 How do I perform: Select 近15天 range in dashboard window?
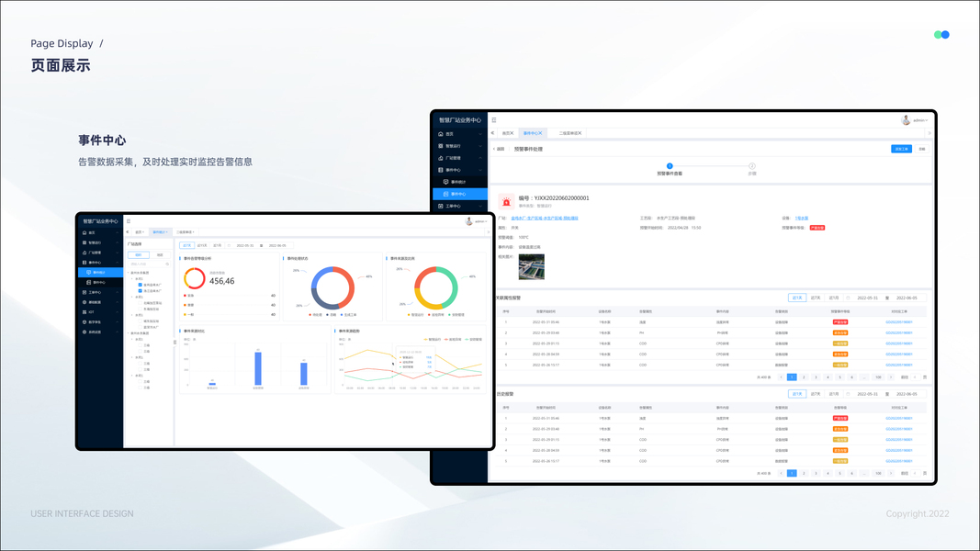[x=202, y=245]
